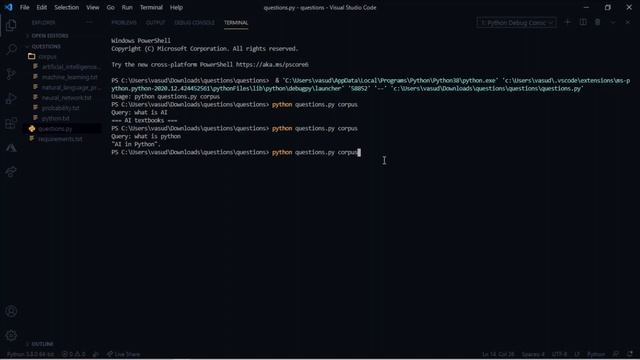640x360 pixels.
Task: Open probability.txt file
Action: tap(60, 108)
